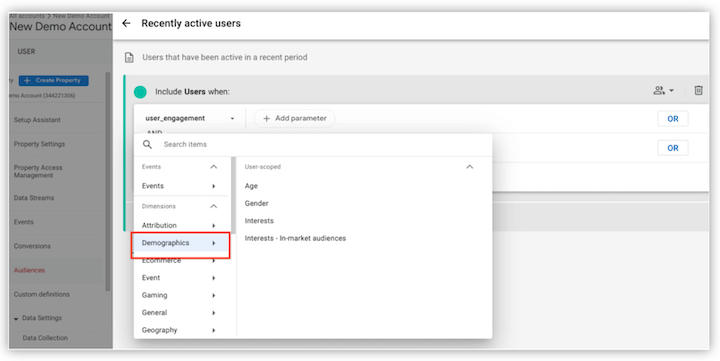
Task: Open the user scope people icon dropdown
Action: point(664,90)
